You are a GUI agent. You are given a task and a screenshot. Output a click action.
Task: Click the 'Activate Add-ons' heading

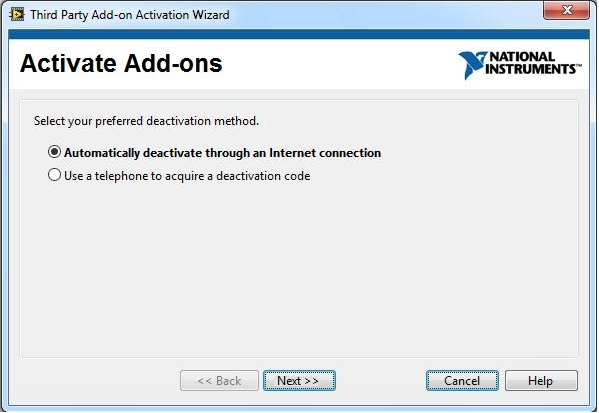[121, 63]
